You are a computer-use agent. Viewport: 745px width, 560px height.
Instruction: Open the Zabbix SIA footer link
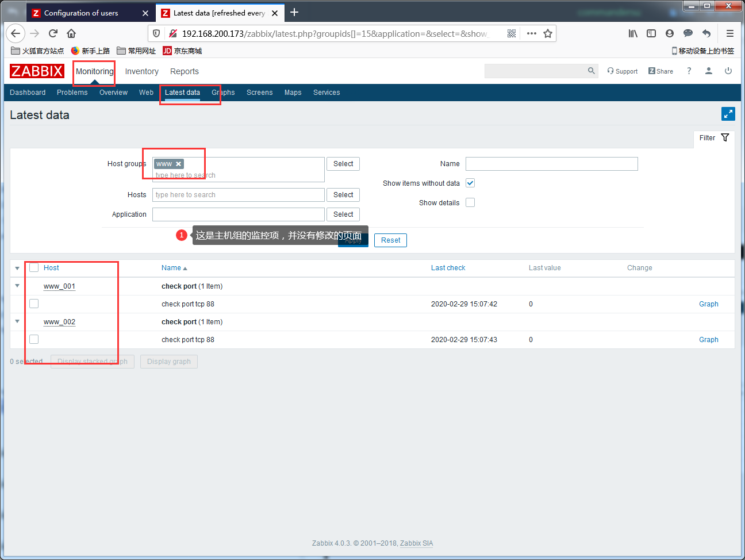[417, 543]
